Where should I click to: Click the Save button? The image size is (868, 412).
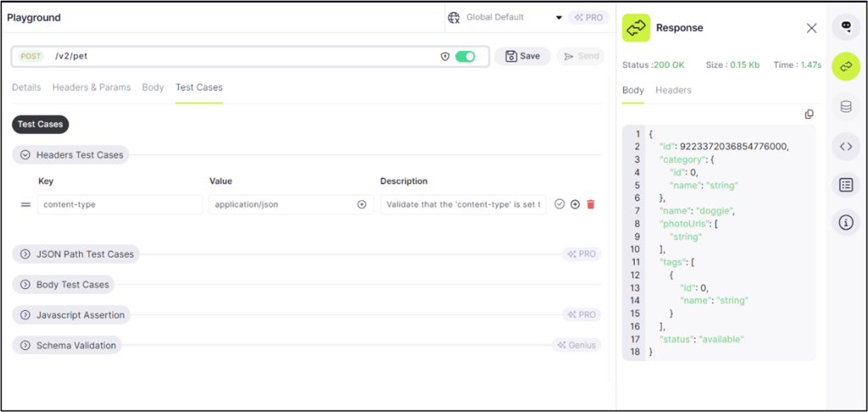(x=522, y=56)
